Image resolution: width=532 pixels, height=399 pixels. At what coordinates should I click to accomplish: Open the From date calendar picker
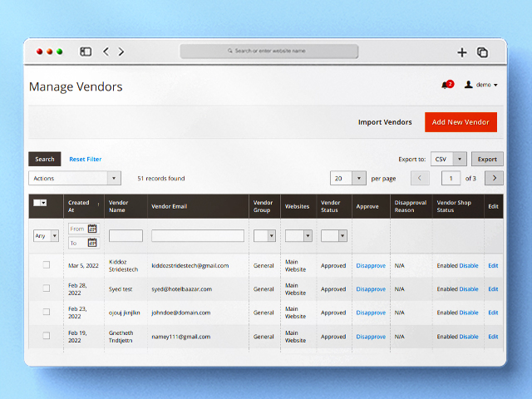click(x=92, y=229)
